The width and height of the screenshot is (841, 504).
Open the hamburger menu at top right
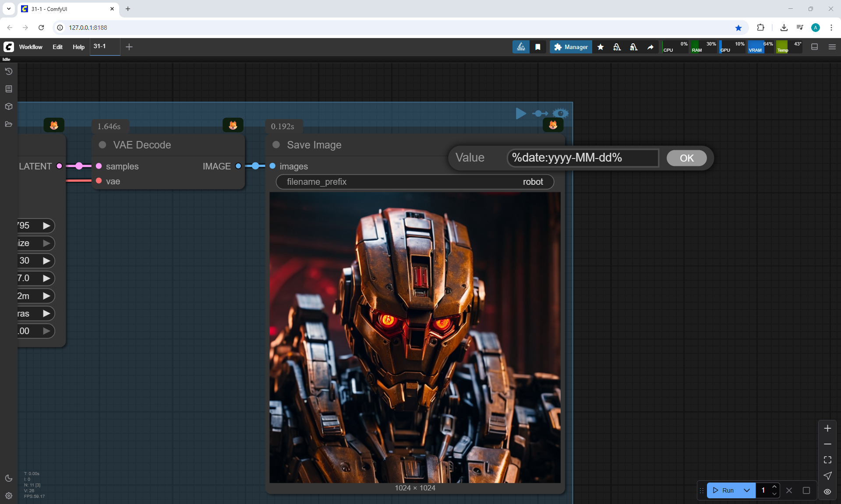pos(832,47)
